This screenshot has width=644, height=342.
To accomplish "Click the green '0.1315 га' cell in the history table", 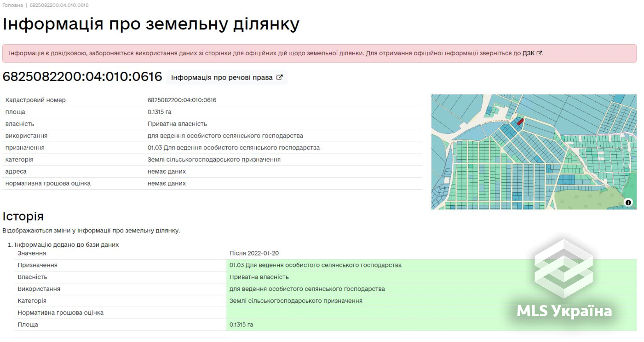I will [431, 325].
